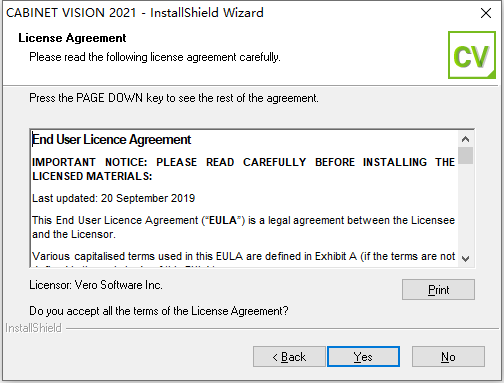Click the Last updated date line
Image resolution: width=504 pixels, height=383 pixels.
(113, 198)
